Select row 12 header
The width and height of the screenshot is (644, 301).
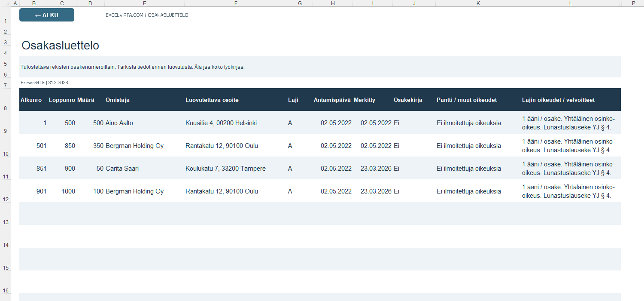5,191
